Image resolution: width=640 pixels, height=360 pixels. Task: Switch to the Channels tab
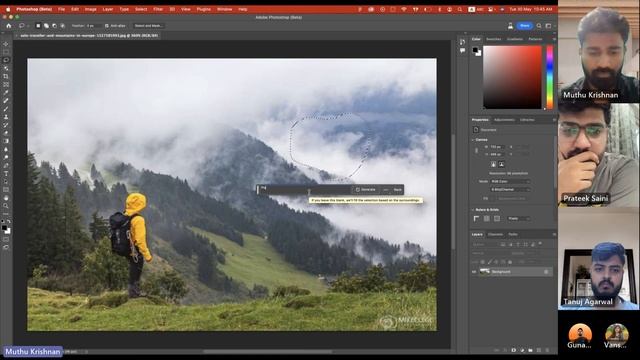[495, 235]
